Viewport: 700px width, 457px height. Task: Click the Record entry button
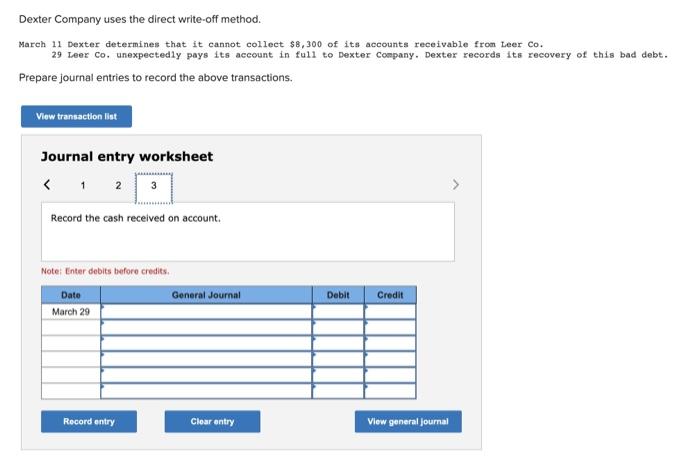[x=89, y=421]
